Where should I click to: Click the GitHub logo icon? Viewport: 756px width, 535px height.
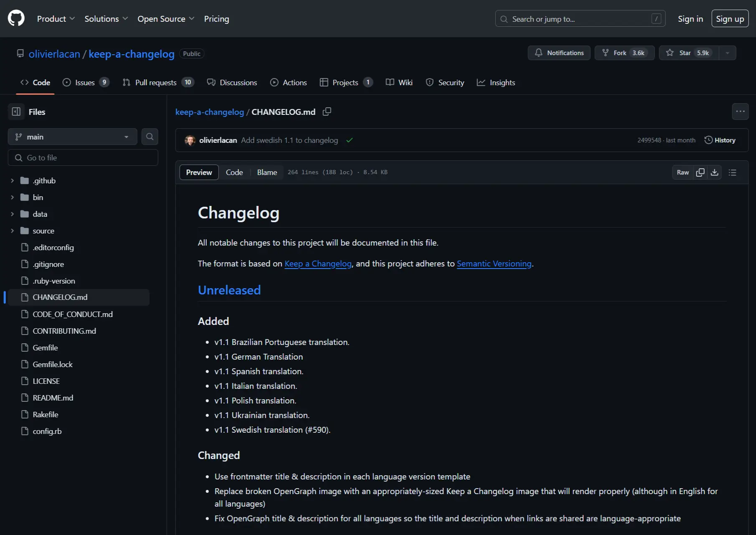pos(16,18)
